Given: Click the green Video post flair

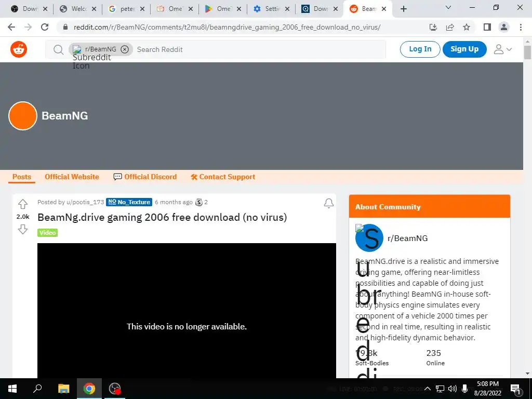Looking at the screenshot, I should click(x=47, y=233).
